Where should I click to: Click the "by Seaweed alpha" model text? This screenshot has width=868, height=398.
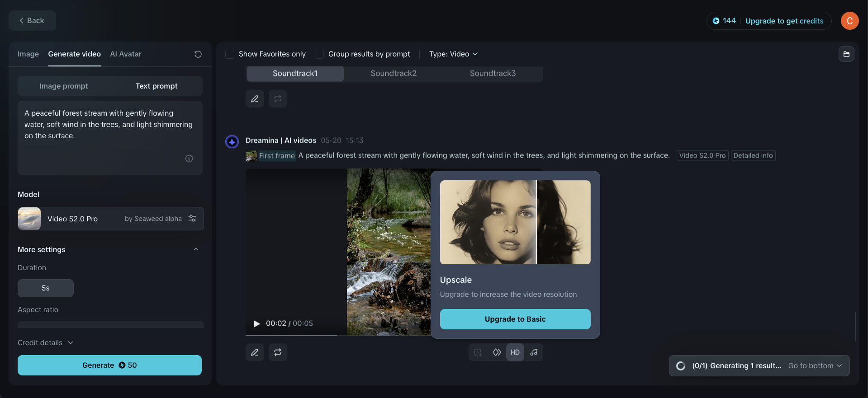coord(153,219)
